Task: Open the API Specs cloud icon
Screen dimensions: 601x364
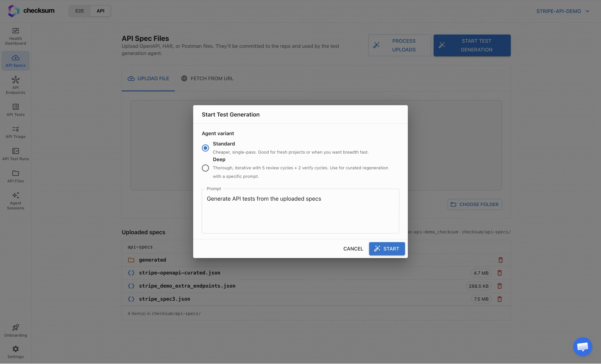Action: [x=16, y=58]
